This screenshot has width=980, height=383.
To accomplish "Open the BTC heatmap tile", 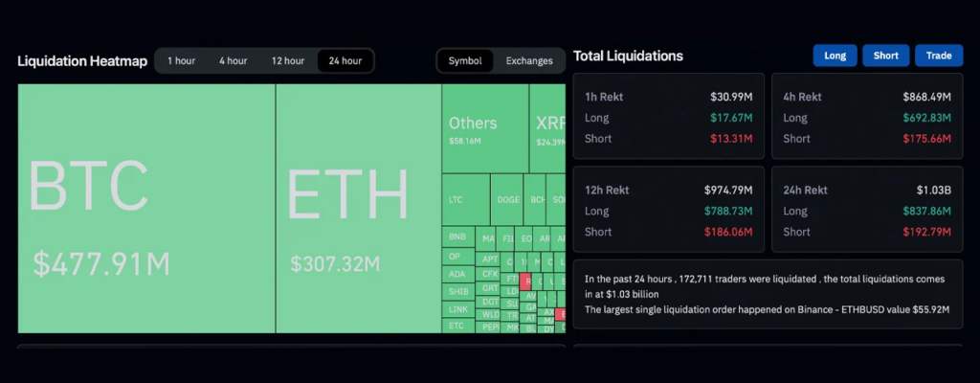I will click(x=146, y=209).
